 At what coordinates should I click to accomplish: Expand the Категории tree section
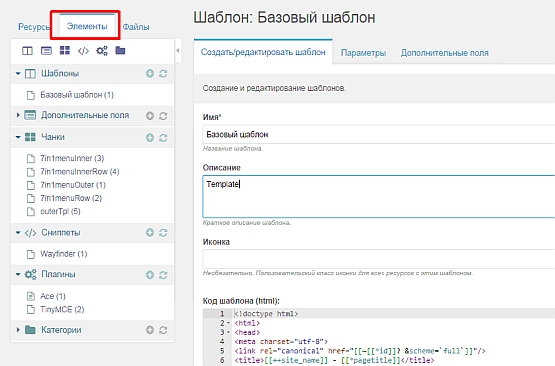pyautogui.click(x=18, y=330)
